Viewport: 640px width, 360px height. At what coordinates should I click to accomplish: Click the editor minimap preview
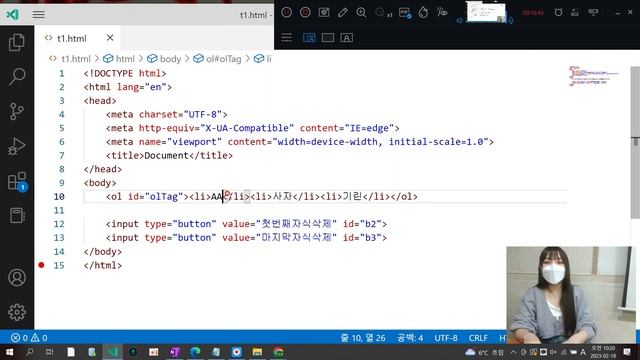click(594, 76)
